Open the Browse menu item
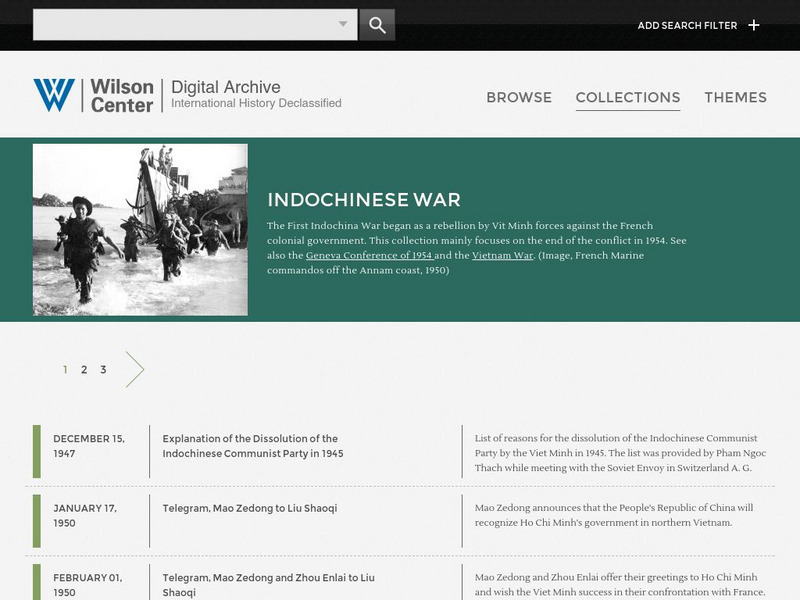This screenshot has width=800, height=600. 519,97
